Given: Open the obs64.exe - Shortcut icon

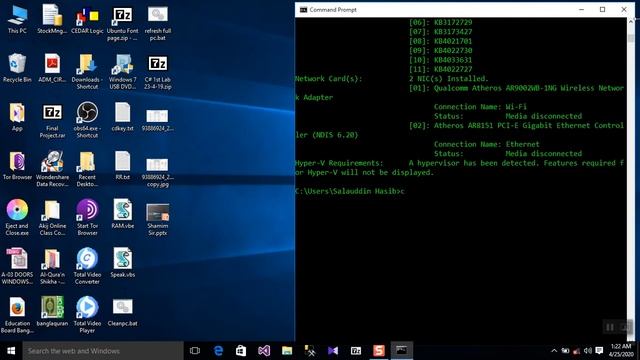Looking at the screenshot, I should click(87, 121).
